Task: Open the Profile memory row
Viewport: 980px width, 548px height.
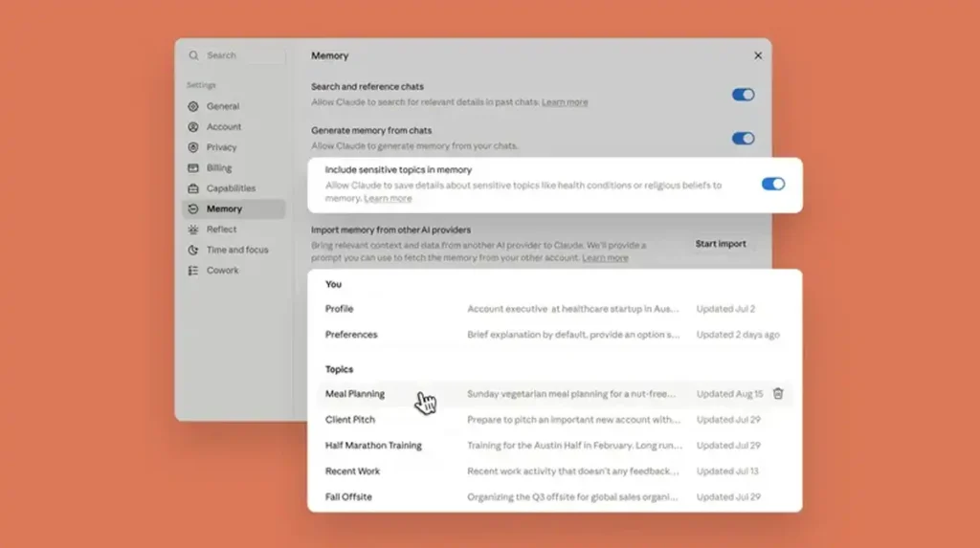Action: pos(554,309)
